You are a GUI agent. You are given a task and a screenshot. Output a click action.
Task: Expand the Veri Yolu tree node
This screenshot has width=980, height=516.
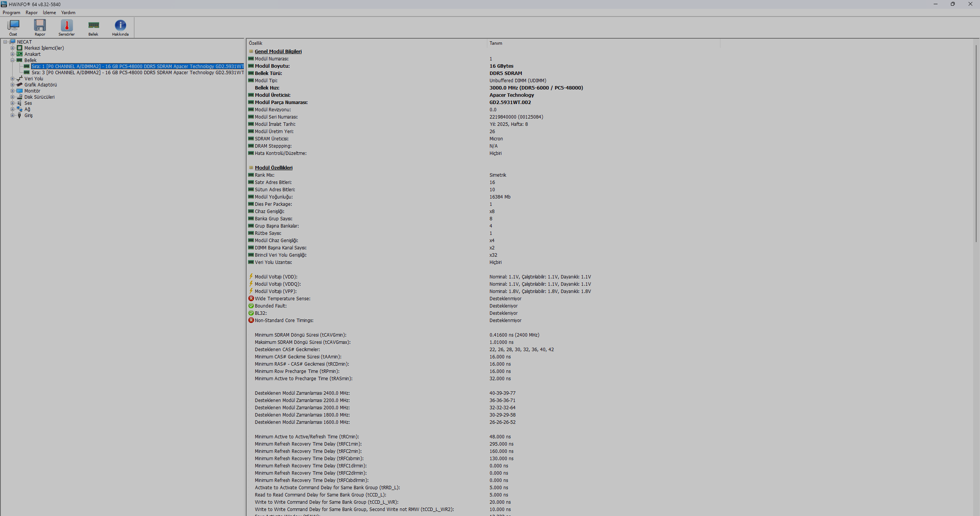[x=12, y=78]
